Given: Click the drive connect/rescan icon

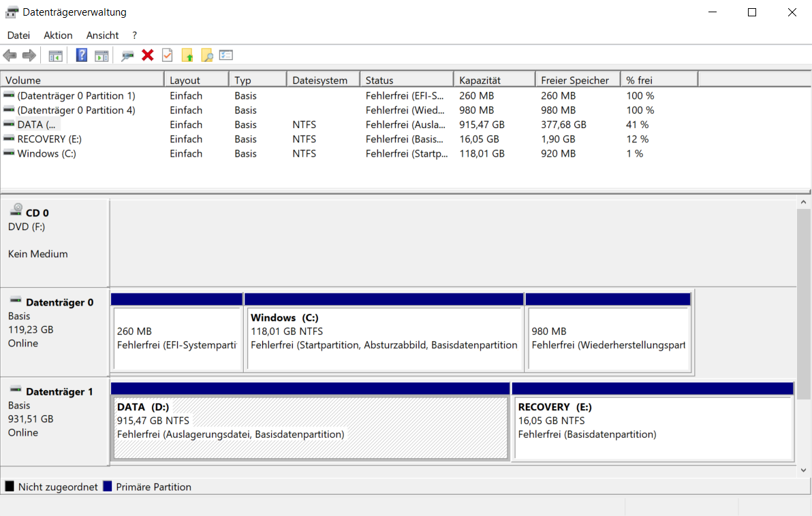Looking at the screenshot, I should 127,55.
